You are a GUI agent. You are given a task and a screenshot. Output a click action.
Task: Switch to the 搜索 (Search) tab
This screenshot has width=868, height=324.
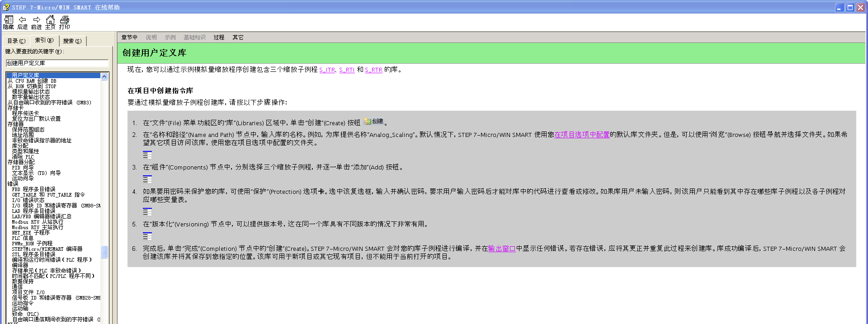72,41
